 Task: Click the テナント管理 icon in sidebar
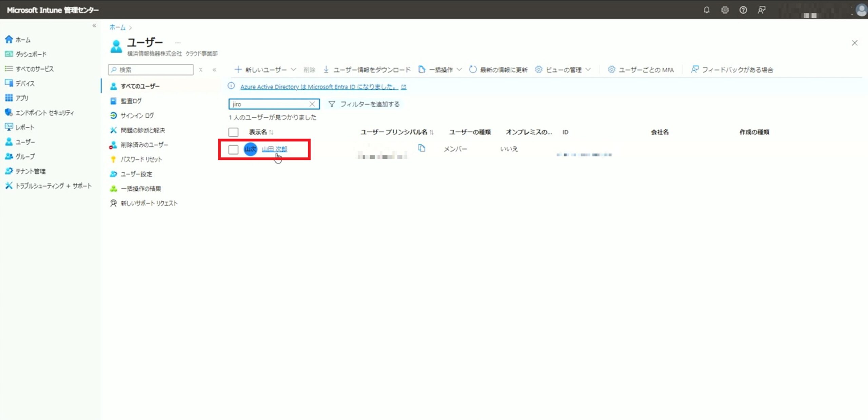tap(9, 171)
